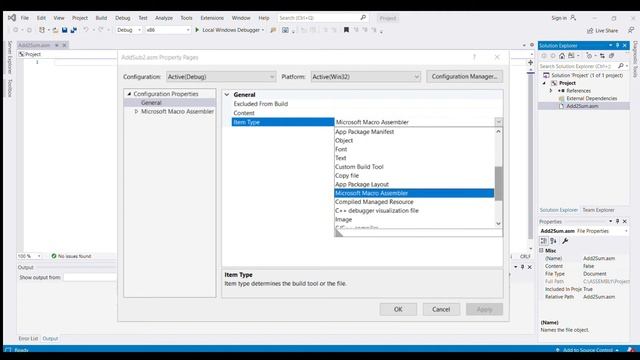Pin the Solution Explorer panel
This screenshot has height=360, width=640.
pyautogui.click(x=617, y=45)
